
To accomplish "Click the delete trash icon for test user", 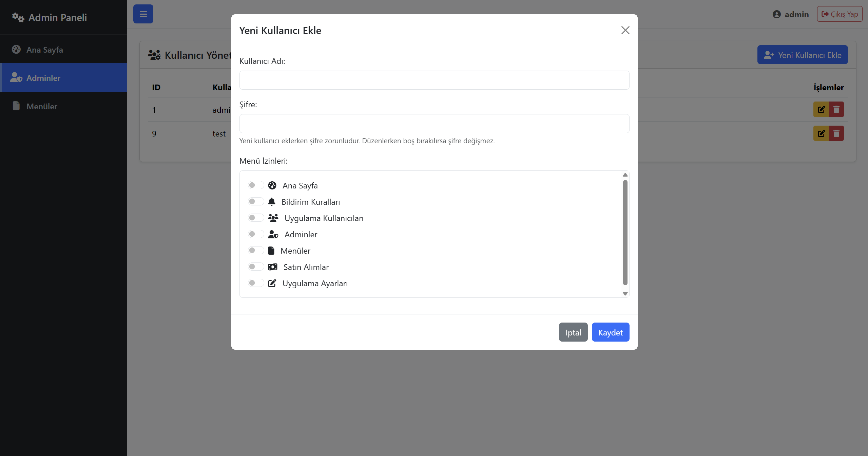I will point(836,133).
